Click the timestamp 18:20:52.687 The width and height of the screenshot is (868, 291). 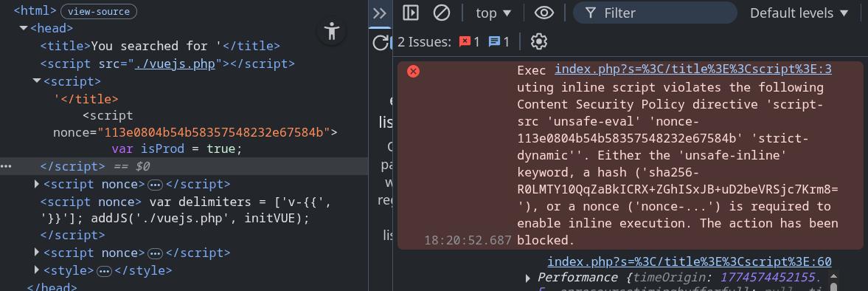[468, 241]
